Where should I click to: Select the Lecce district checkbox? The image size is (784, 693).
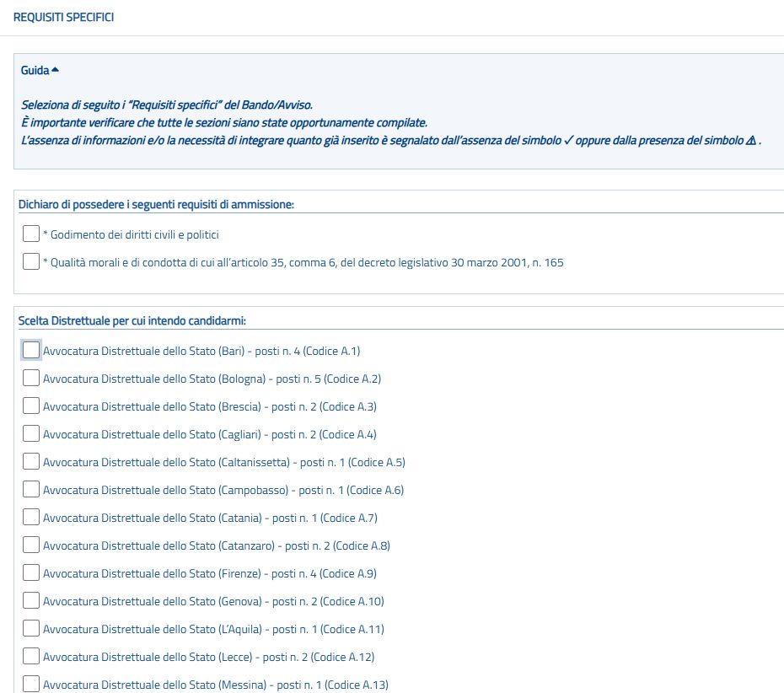pos(31,656)
